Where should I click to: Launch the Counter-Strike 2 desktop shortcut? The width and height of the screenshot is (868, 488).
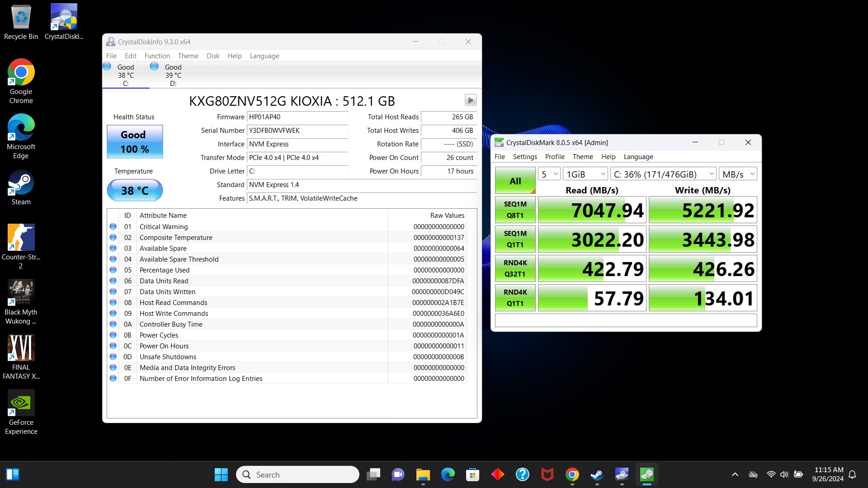point(21,247)
